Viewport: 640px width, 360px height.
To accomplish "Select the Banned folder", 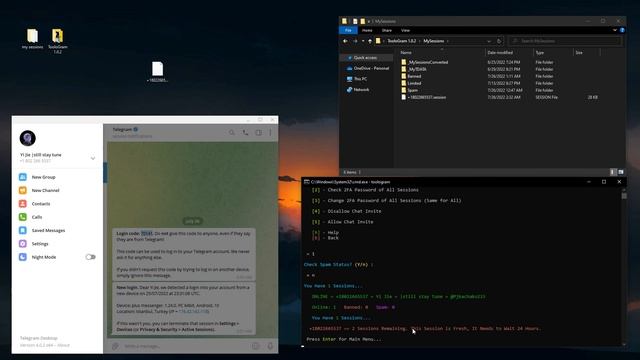I will [411, 76].
